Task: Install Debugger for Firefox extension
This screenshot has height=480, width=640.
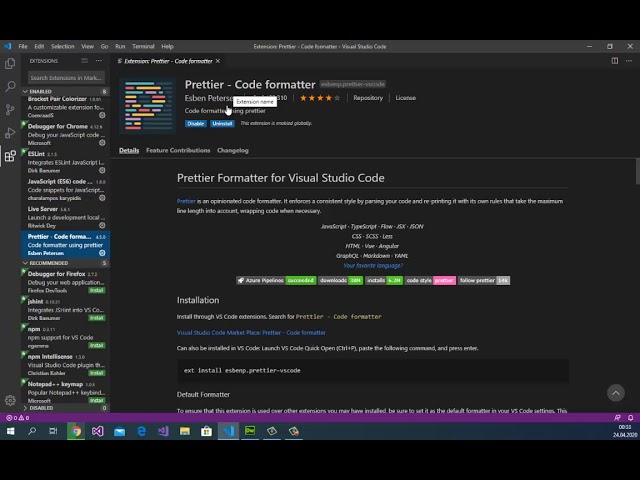Action: 97,291
